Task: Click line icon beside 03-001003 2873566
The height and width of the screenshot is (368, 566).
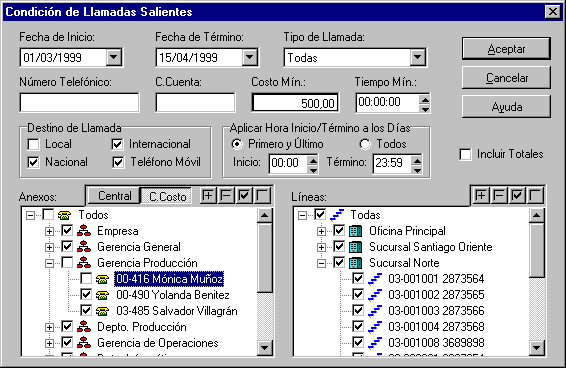Action: 375,311
